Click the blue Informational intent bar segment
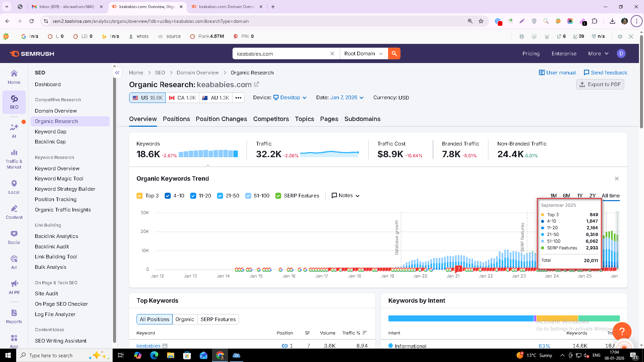This screenshot has width=644, height=362. pyautogui.click(x=461, y=318)
